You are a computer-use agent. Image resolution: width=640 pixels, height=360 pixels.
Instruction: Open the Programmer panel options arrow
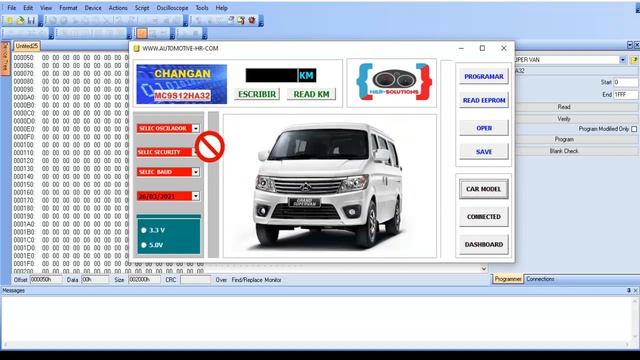click(x=630, y=45)
